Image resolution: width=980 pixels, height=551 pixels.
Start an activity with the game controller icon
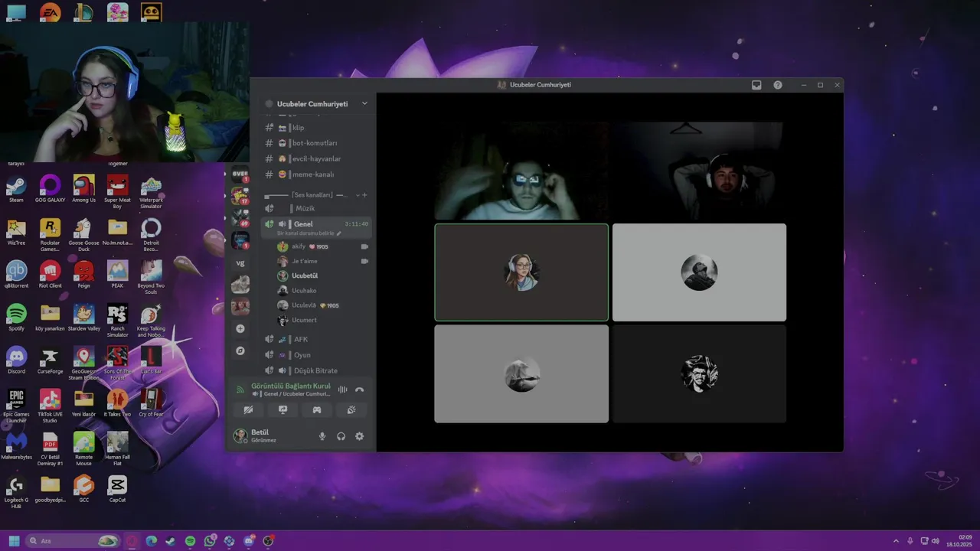[x=317, y=410]
